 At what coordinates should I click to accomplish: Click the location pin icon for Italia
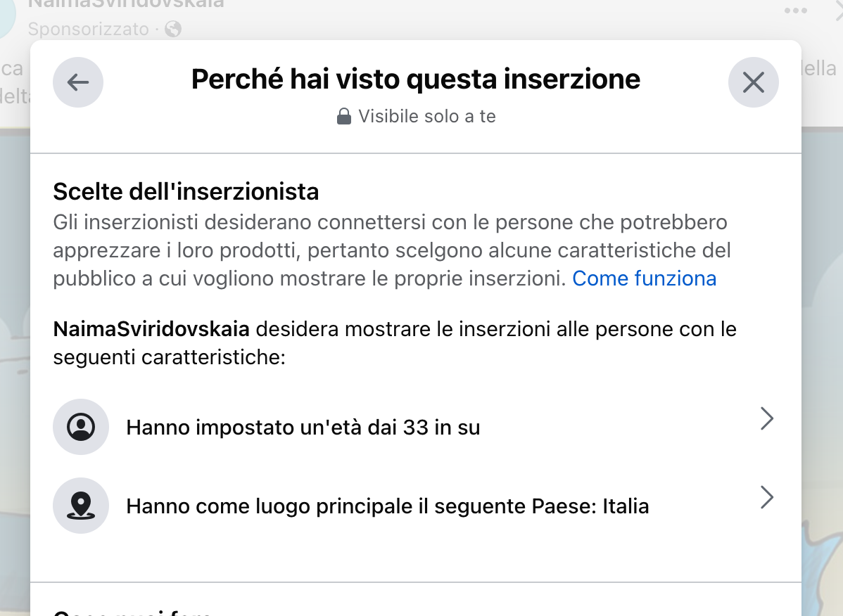[81, 506]
